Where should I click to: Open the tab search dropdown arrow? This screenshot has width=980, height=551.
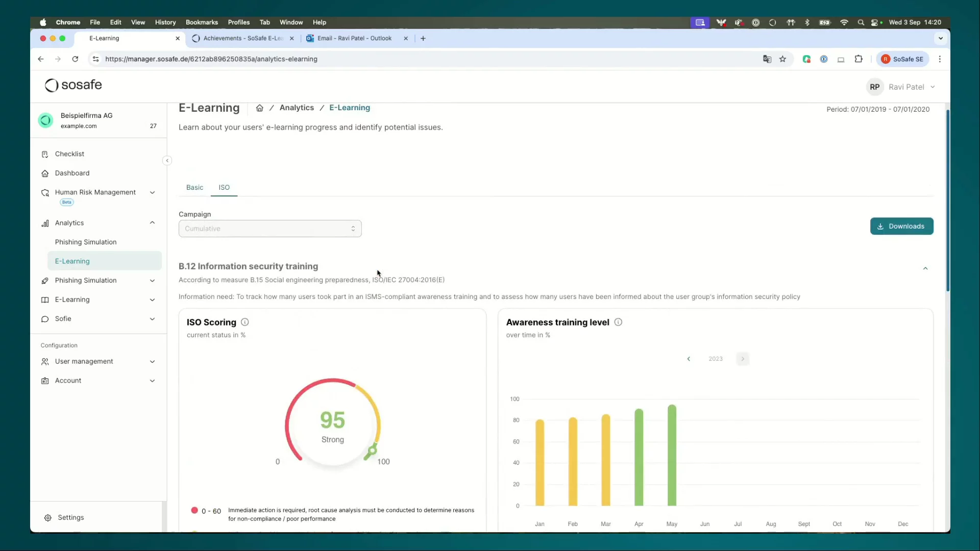coord(940,38)
